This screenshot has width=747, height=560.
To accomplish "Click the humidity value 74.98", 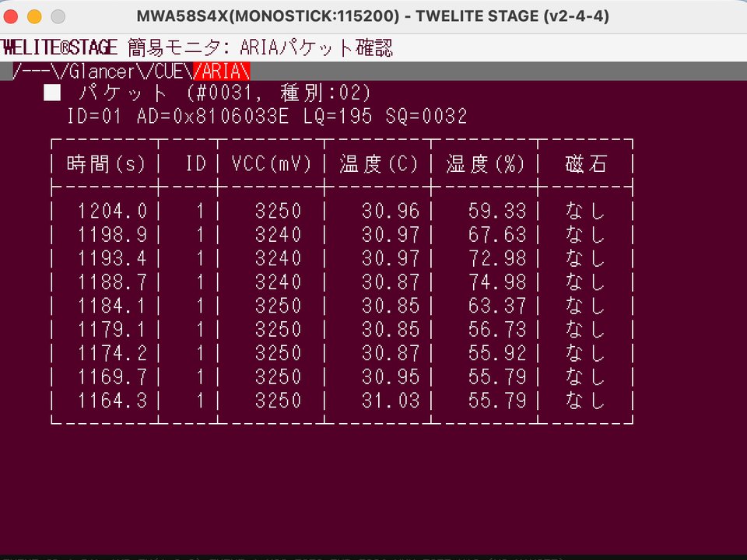I will (497, 282).
